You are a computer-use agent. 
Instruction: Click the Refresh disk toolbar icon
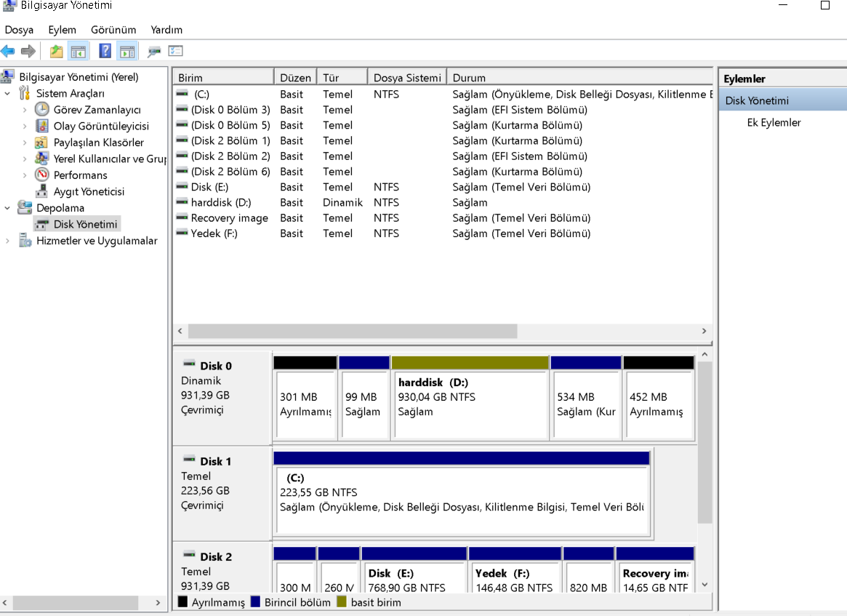pyautogui.click(x=154, y=52)
